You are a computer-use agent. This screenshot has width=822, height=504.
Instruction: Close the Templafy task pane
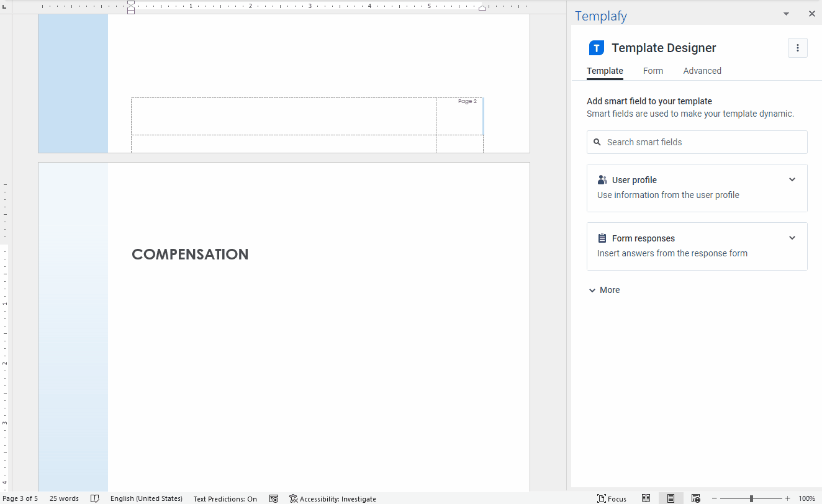(x=811, y=14)
